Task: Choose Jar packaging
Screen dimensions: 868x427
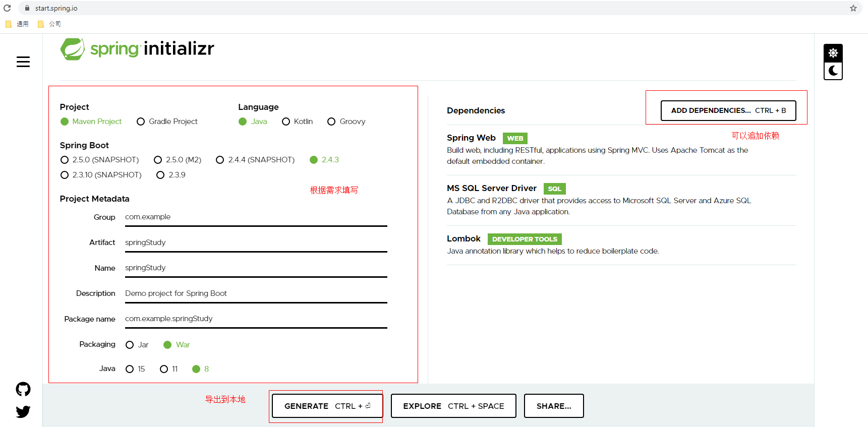Action: (x=137, y=345)
